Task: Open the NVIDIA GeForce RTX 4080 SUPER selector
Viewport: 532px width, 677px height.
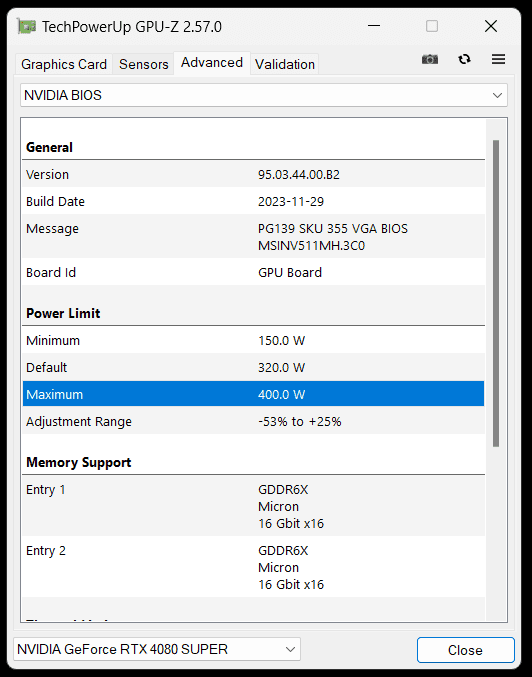Action: (157, 649)
